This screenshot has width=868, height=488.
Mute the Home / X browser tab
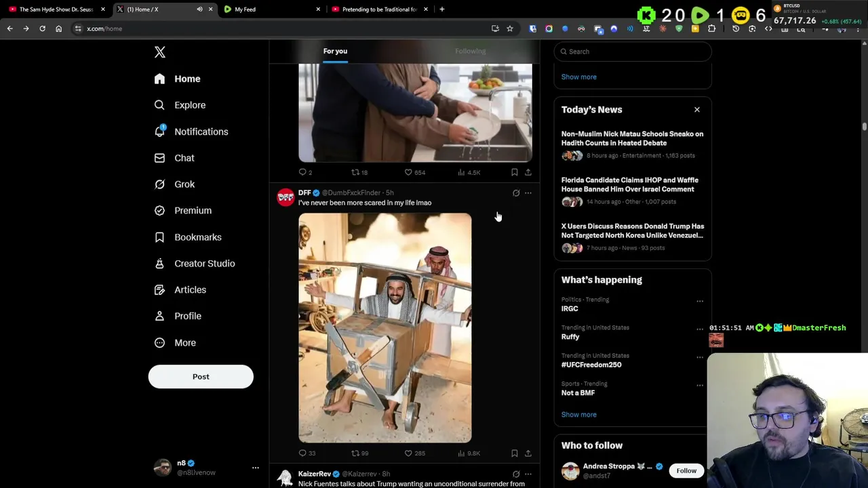(x=199, y=9)
